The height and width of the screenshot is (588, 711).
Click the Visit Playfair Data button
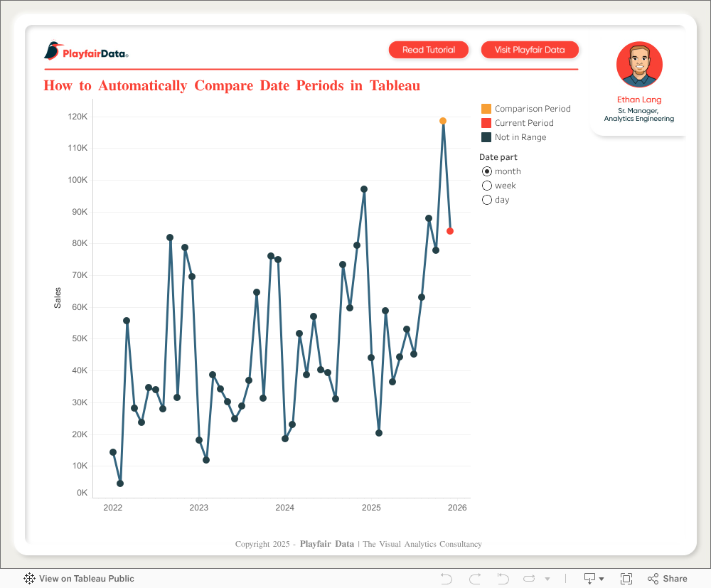(x=530, y=50)
